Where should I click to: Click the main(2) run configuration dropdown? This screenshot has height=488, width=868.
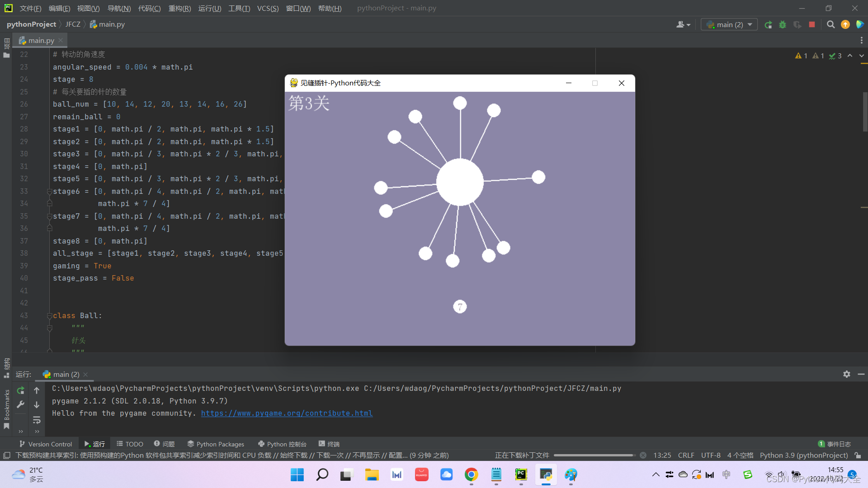click(730, 24)
